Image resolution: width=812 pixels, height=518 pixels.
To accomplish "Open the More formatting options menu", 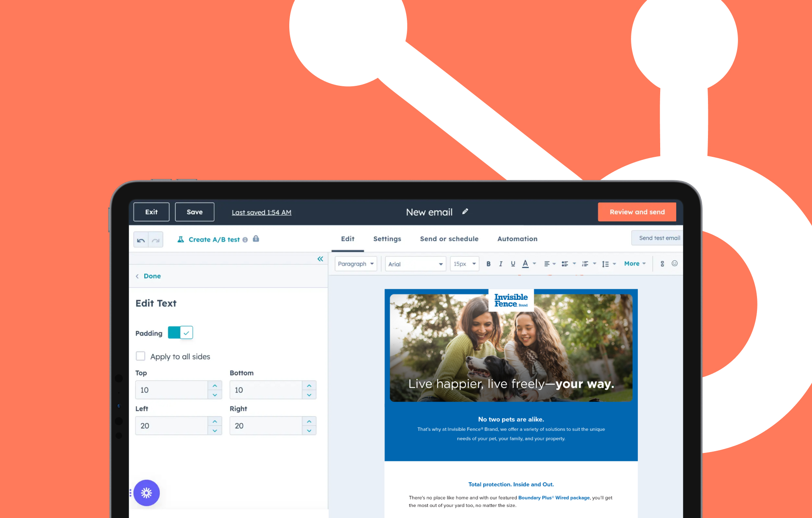I will (x=635, y=263).
